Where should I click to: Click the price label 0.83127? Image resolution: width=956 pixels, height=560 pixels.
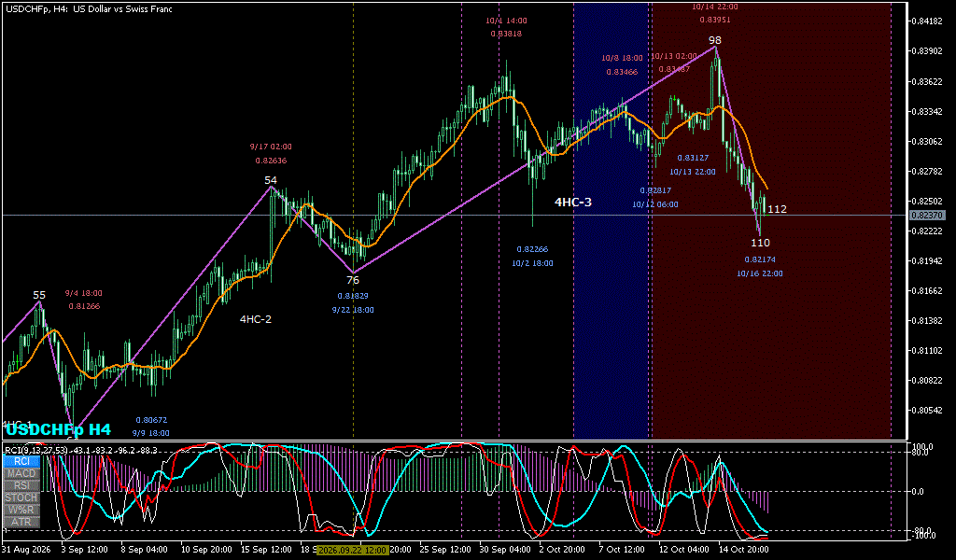coord(693,158)
